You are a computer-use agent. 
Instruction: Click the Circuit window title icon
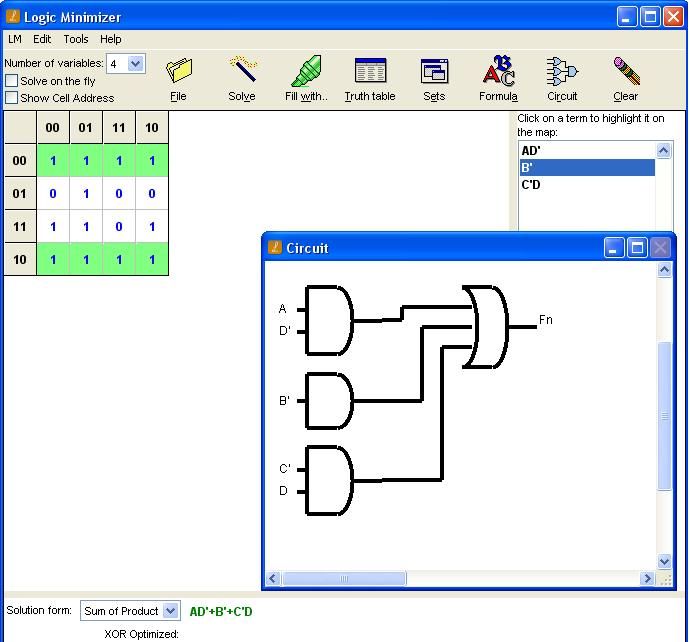pos(275,247)
